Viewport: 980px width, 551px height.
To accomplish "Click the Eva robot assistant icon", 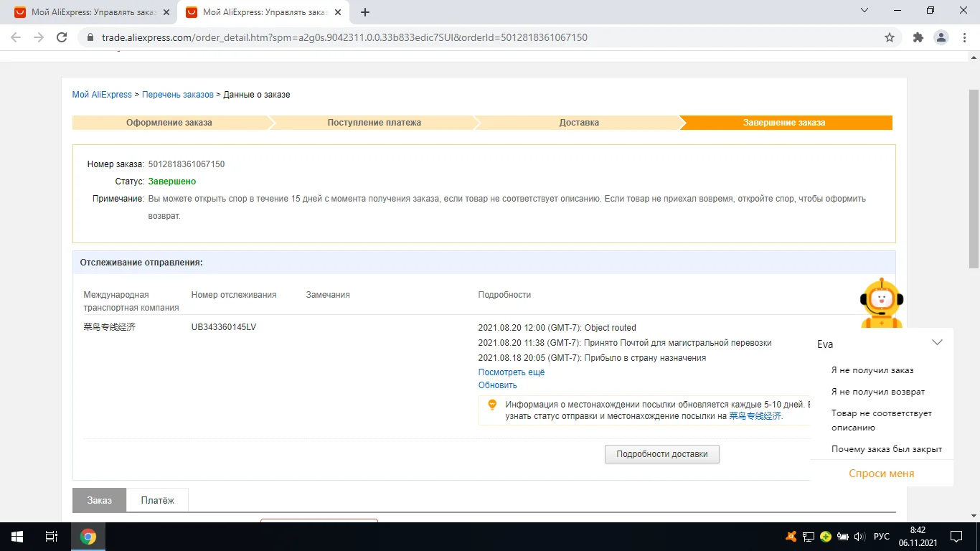I will click(882, 303).
